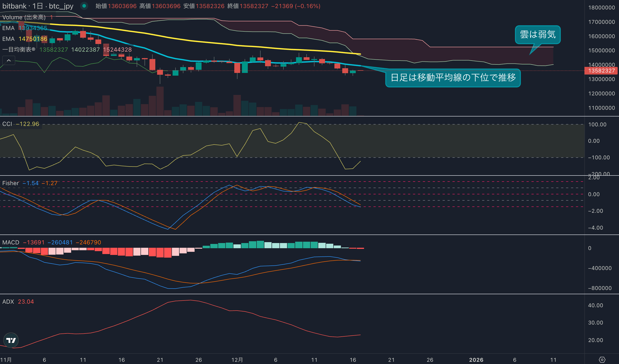The image size is (619, 364).
Task: Click the red current price label 13582327
Action: [601, 71]
